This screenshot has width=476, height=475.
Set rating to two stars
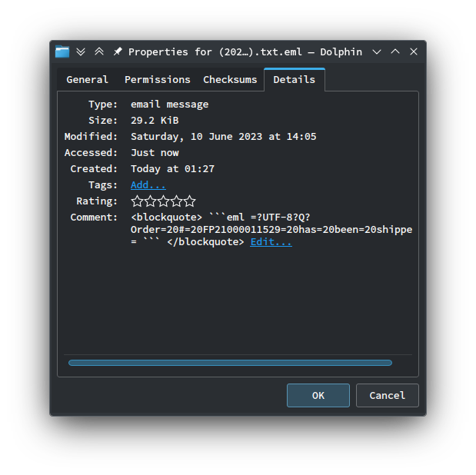pyautogui.click(x=150, y=201)
